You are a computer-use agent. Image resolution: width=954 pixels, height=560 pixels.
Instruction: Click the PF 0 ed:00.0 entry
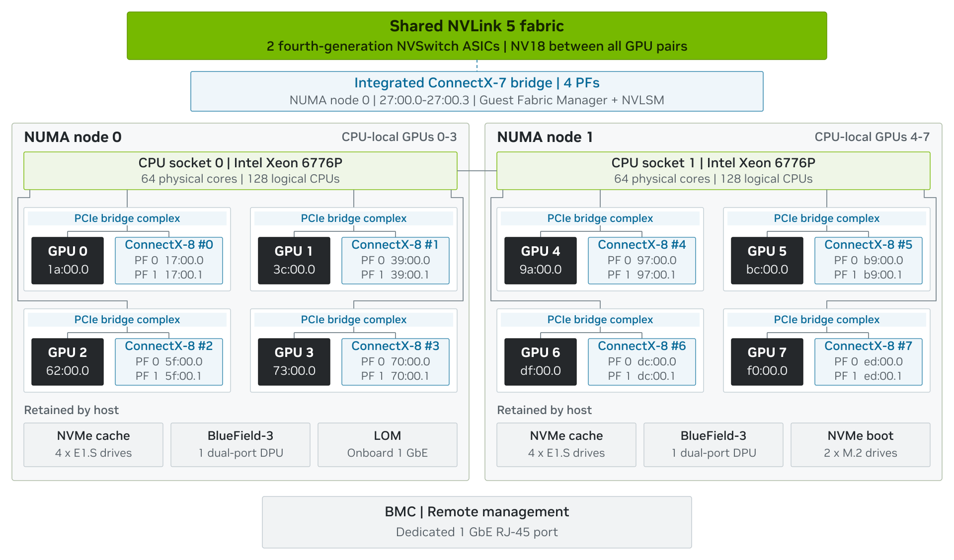point(869,361)
